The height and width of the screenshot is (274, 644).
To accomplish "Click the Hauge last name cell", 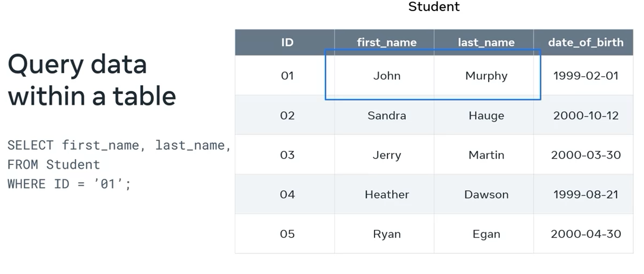I will (486, 115).
